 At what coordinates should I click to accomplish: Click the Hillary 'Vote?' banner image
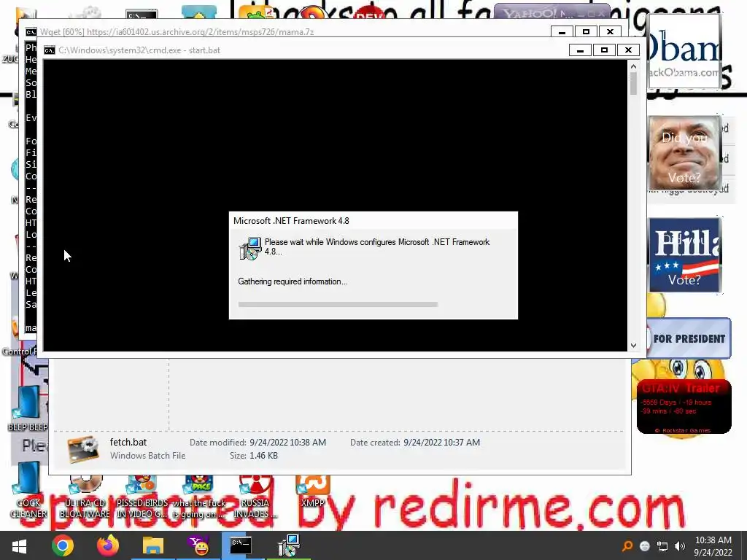pos(685,254)
